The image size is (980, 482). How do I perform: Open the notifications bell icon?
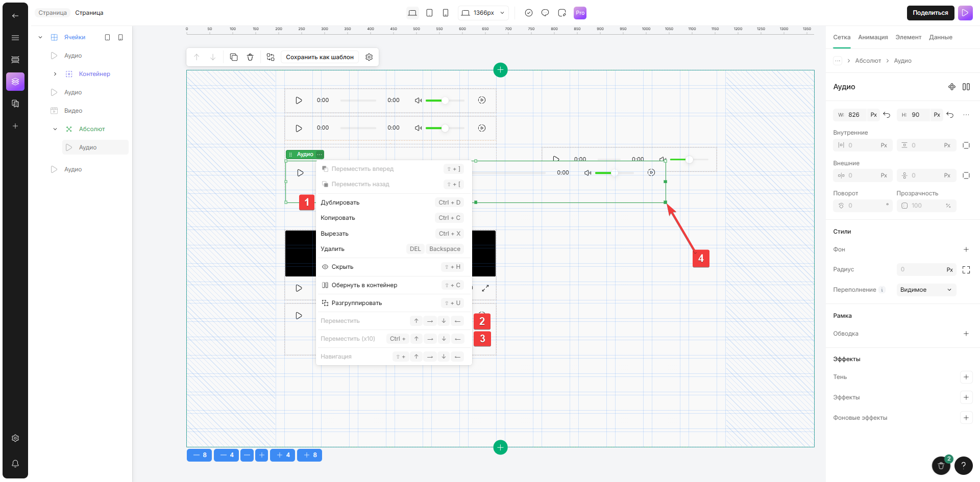pos(15,464)
